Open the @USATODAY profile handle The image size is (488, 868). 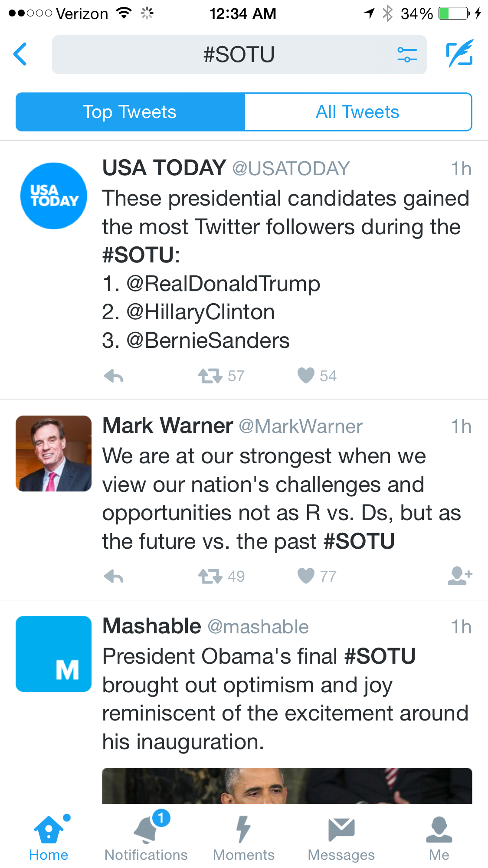coord(291,169)
